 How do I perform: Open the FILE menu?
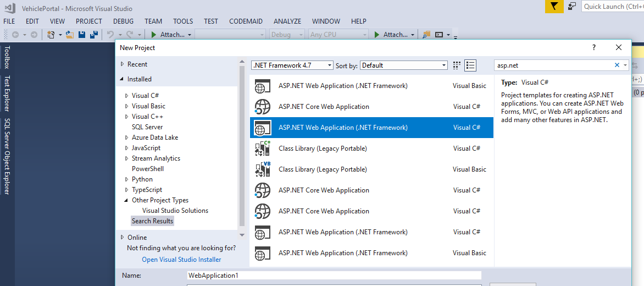(x=9, y=21)
